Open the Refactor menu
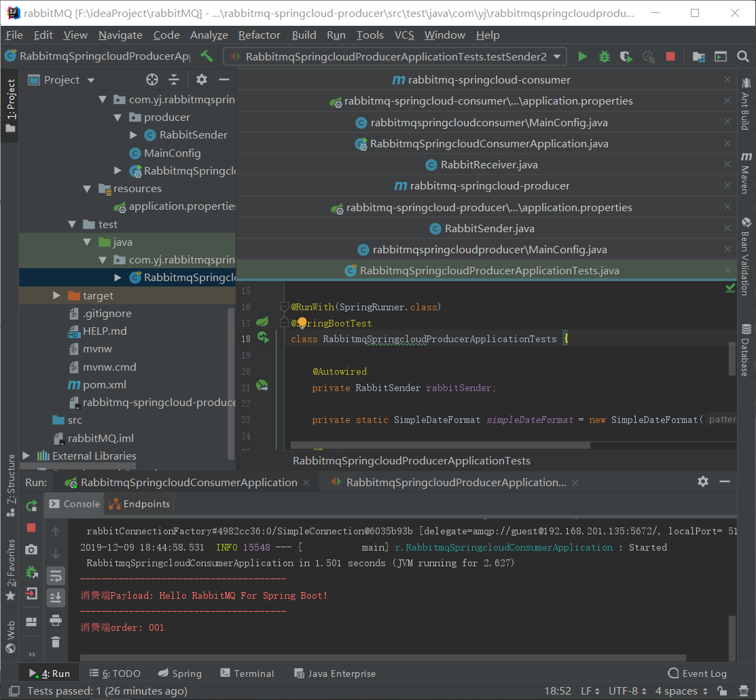 tap(259, 35)
